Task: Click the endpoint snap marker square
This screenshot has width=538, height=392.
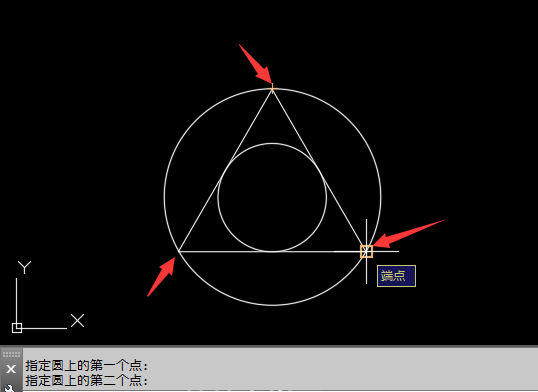Action: click(366, 251)
